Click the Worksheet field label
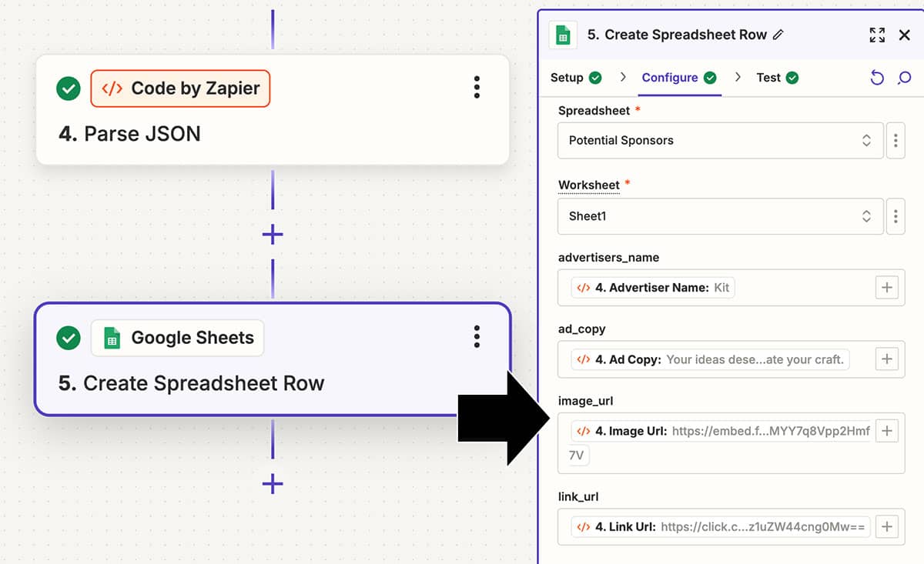924x564 pixels. click(x=589, y=185)
